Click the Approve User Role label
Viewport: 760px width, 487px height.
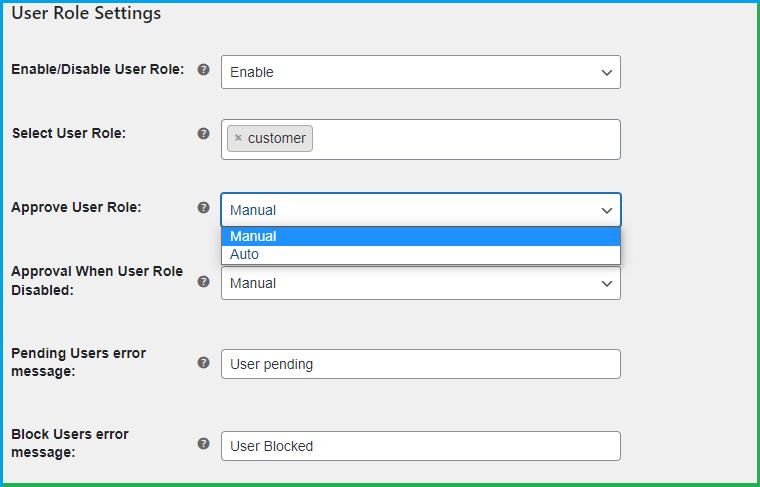tap(76, 207)
